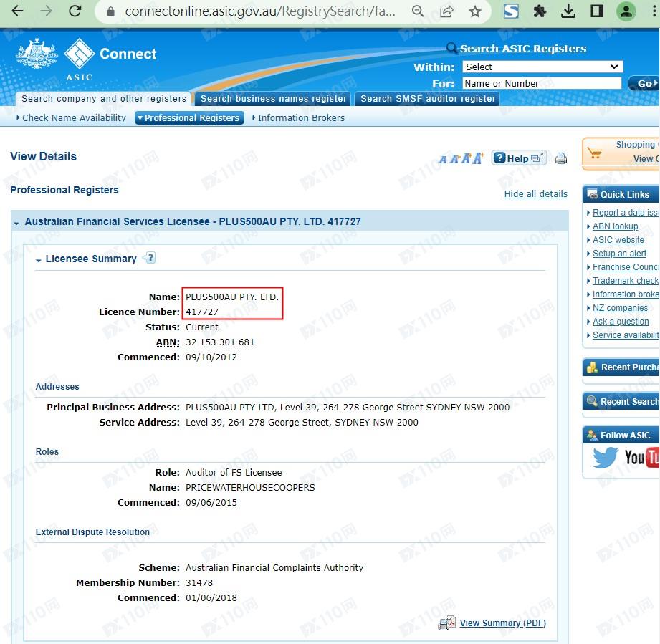This screenshot has width=660, height=644.
Task: Open ASIC's YouTube icon
Action: tap(642, 457)
